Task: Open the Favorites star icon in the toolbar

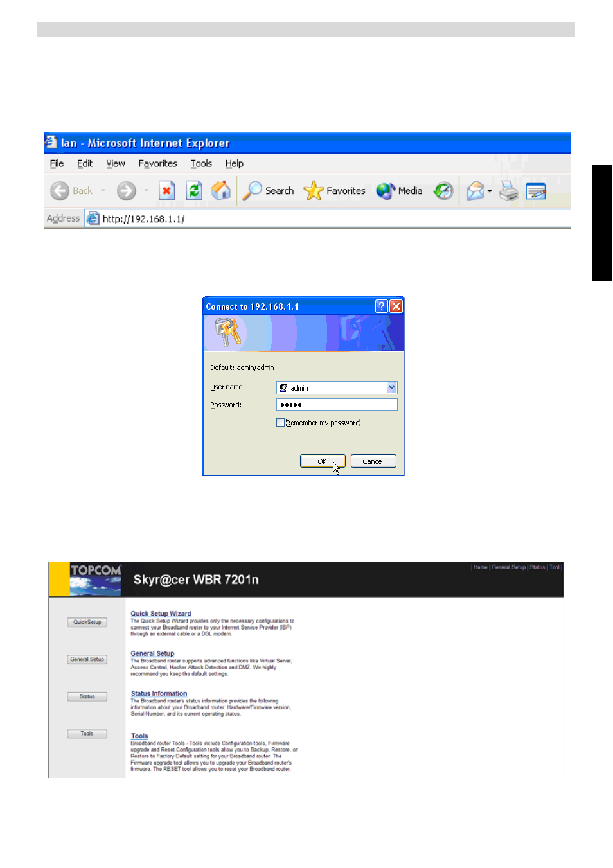Action: [x=313, y=190]
